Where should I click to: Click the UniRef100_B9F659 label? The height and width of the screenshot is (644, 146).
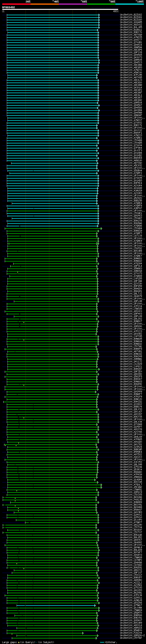pos(131,286)
